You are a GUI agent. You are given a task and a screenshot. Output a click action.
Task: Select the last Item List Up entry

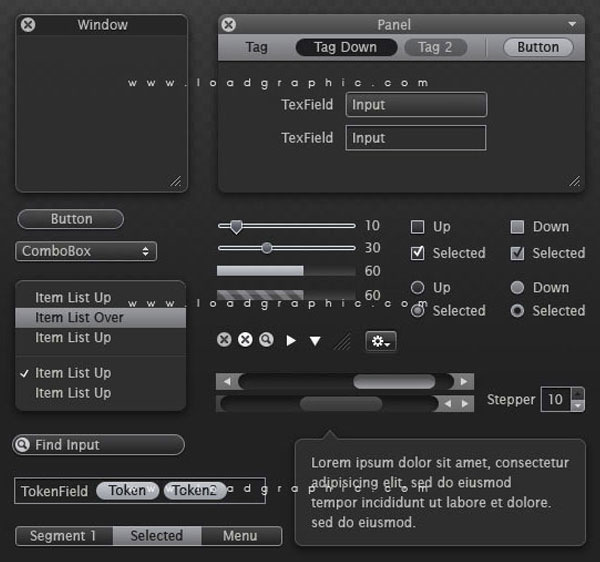pos(101,393)
